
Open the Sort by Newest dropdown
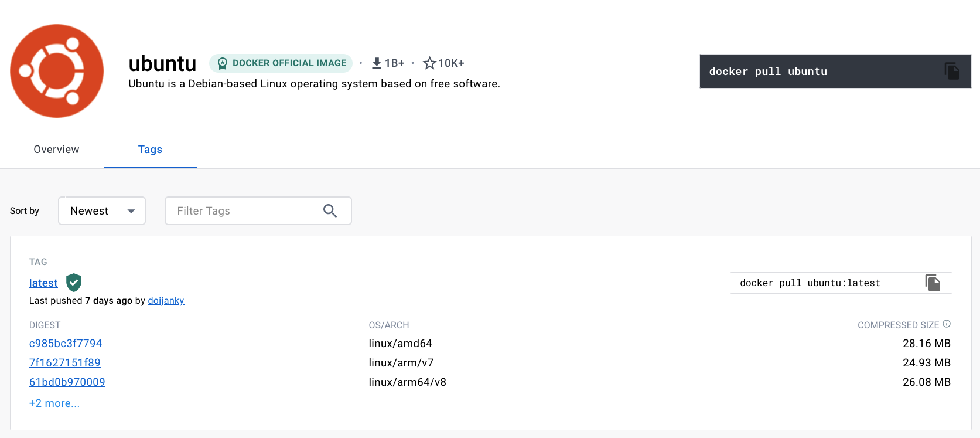click(x=102, y=211)
